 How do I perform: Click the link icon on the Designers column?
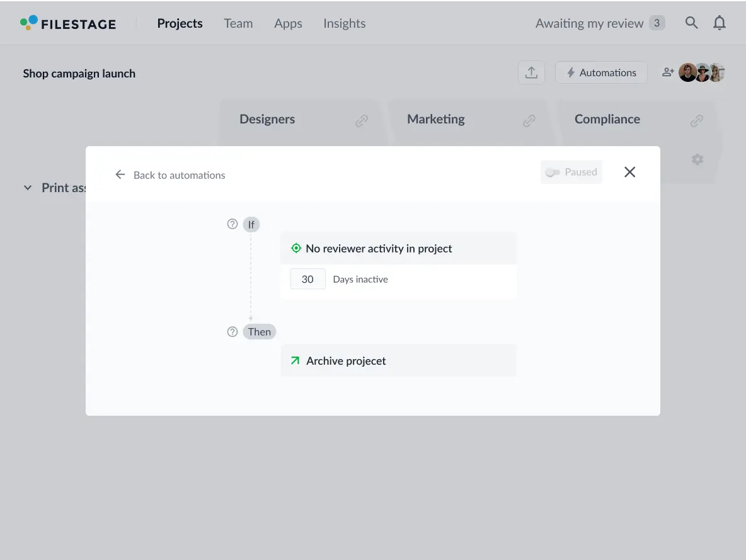(x=362, y=120)
